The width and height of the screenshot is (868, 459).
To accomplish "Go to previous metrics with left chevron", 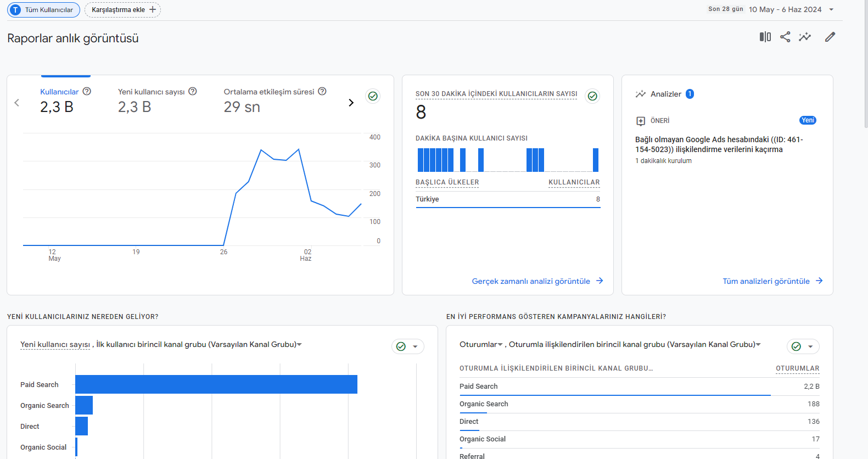I will [x=17, y=103].
